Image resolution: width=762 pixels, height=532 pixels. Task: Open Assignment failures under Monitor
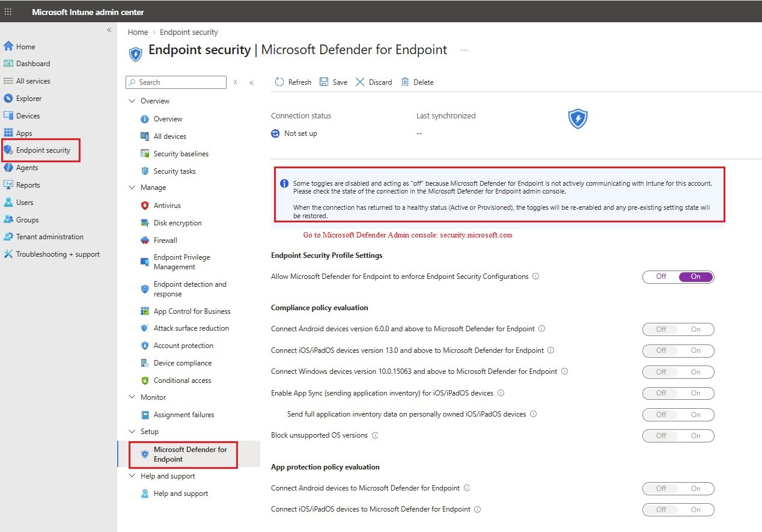[x=184, y=415]
